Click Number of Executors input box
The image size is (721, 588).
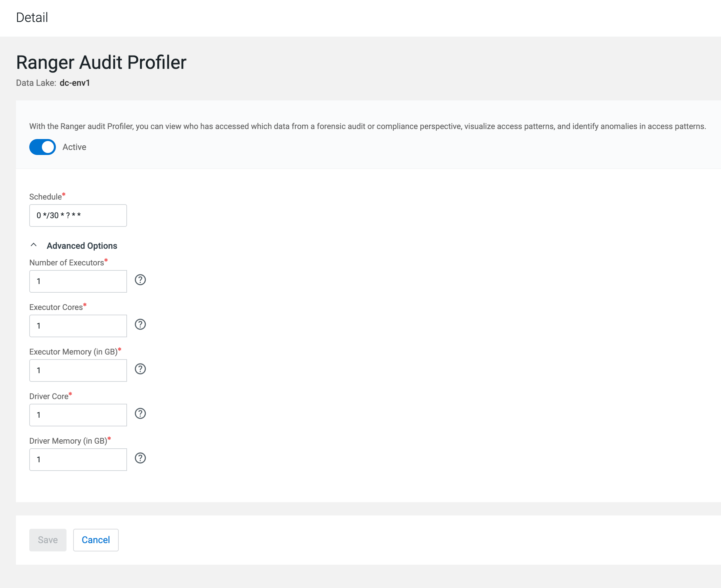click(x=78, y=281)
